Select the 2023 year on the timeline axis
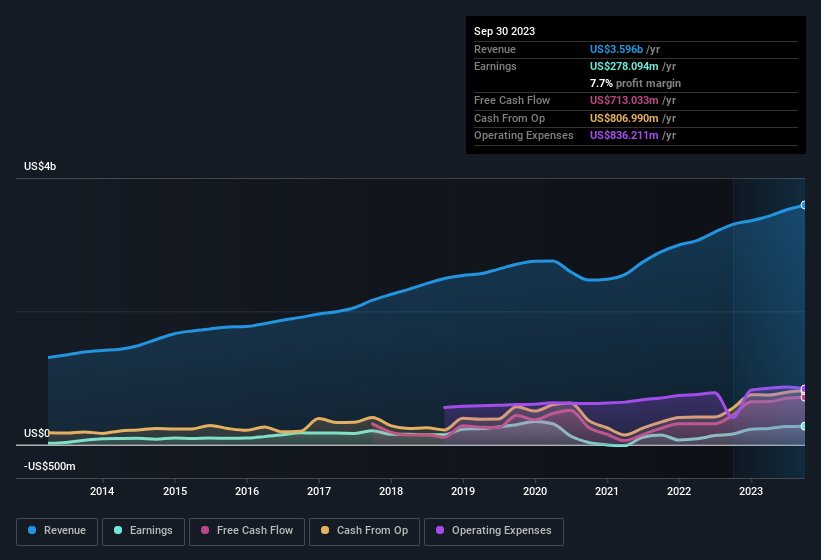821x560 pixels. [x=751, y=491]
